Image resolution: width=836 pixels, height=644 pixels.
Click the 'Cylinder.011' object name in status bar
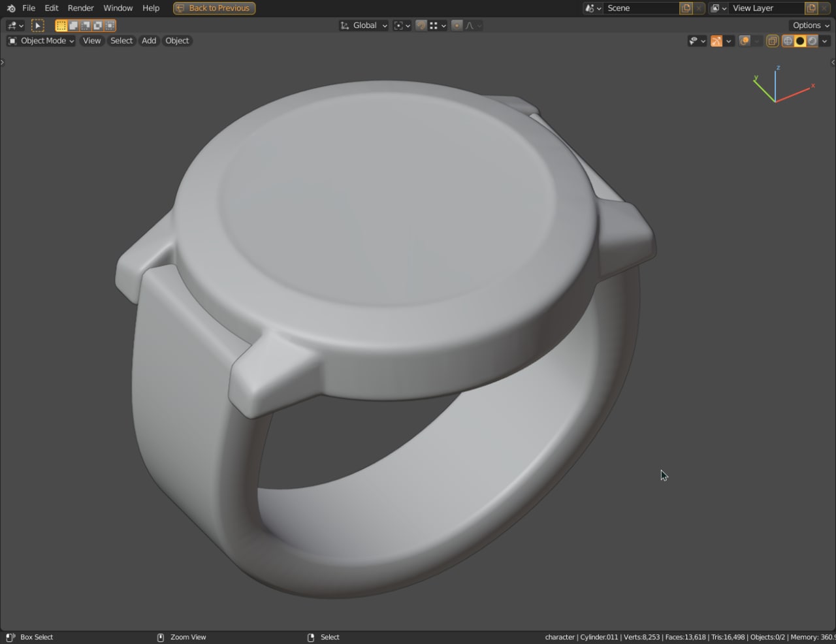click(x=599, y=637)
